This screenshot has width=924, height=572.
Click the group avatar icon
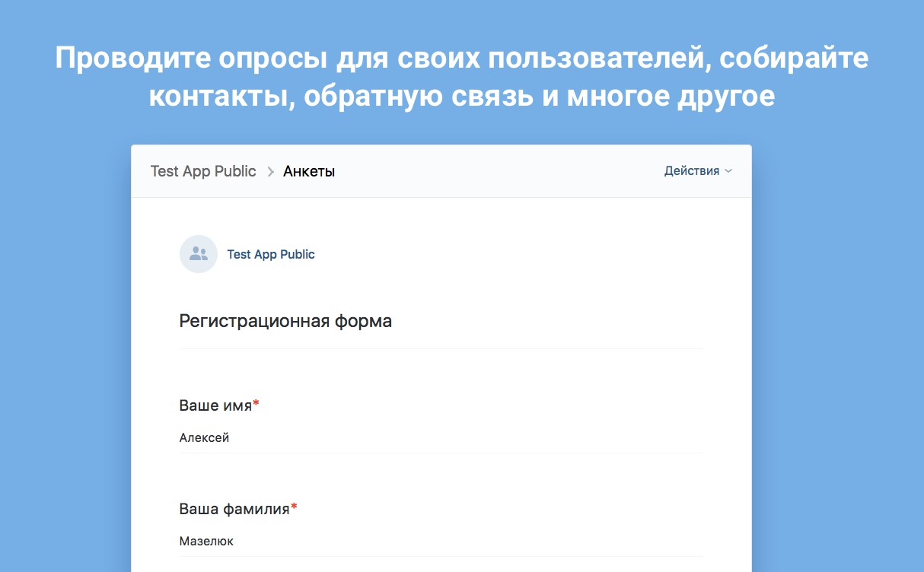[199, 254]
